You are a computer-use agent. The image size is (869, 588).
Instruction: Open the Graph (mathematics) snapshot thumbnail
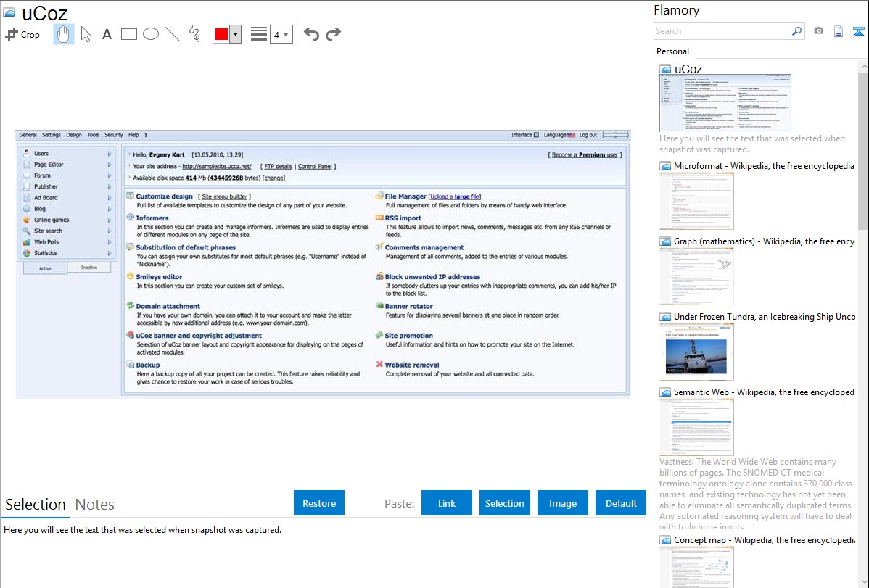696,276
